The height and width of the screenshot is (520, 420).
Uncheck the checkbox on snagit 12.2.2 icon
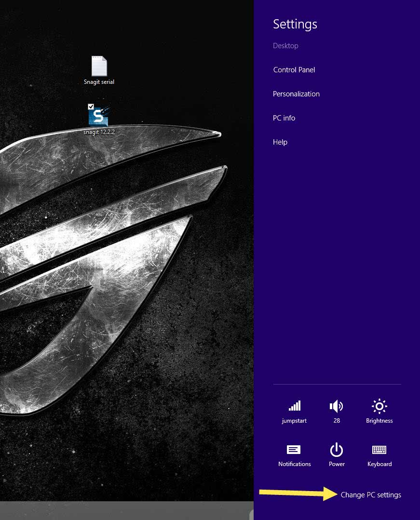point(91,107)
